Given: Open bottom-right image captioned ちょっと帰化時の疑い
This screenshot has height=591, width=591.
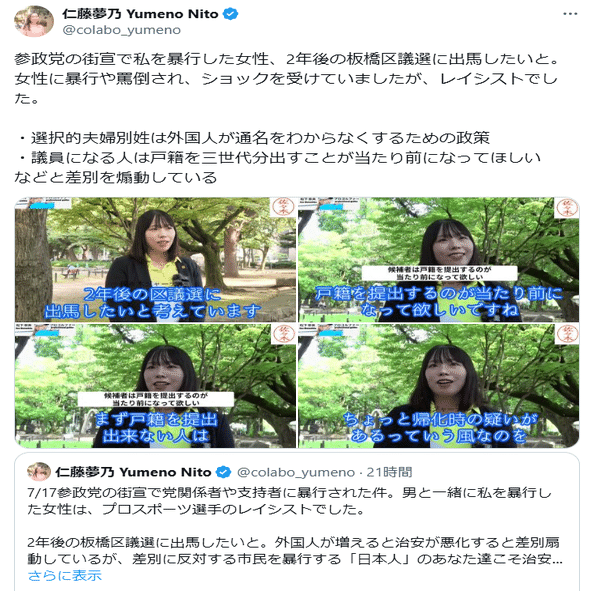Looking at the screenshot, I should (439, 386).
